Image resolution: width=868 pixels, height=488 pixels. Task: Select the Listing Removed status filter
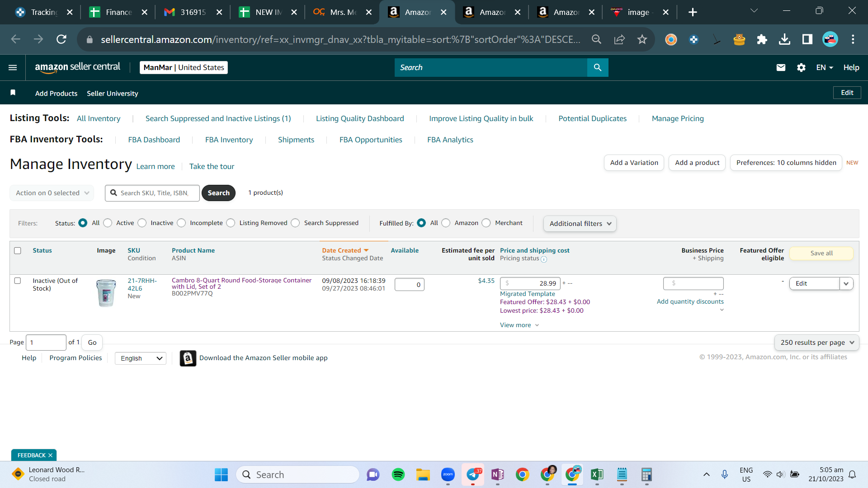[x=231, y=223]
